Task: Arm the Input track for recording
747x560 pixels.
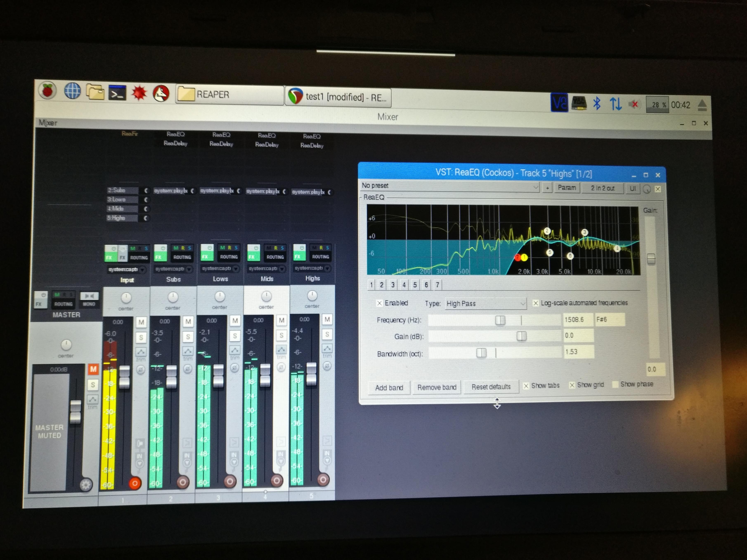Action: point(135,483)
